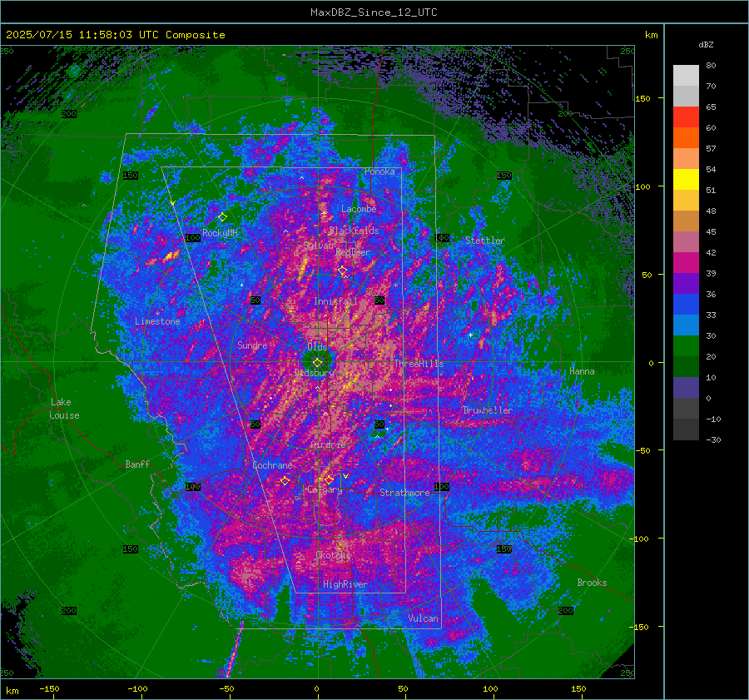
Task: Click the -30 value on dBZ scale
Action: 713,440
